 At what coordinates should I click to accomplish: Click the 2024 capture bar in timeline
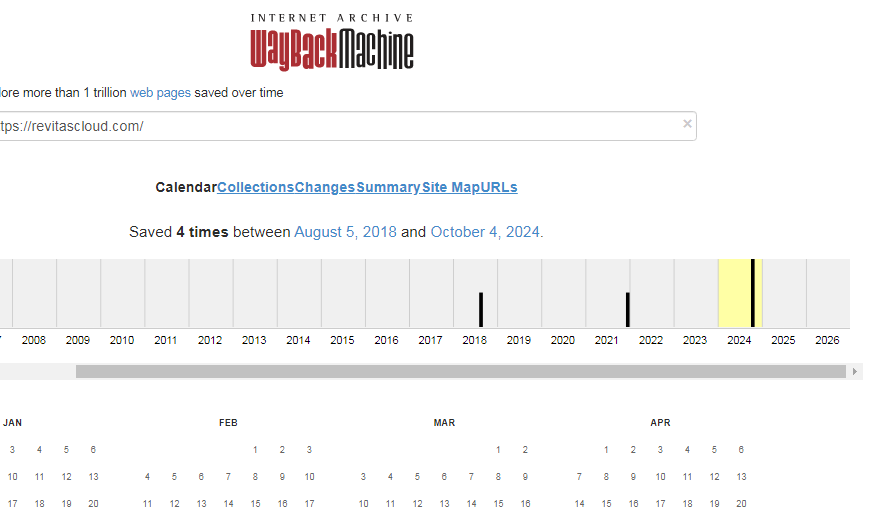point(753,293)
